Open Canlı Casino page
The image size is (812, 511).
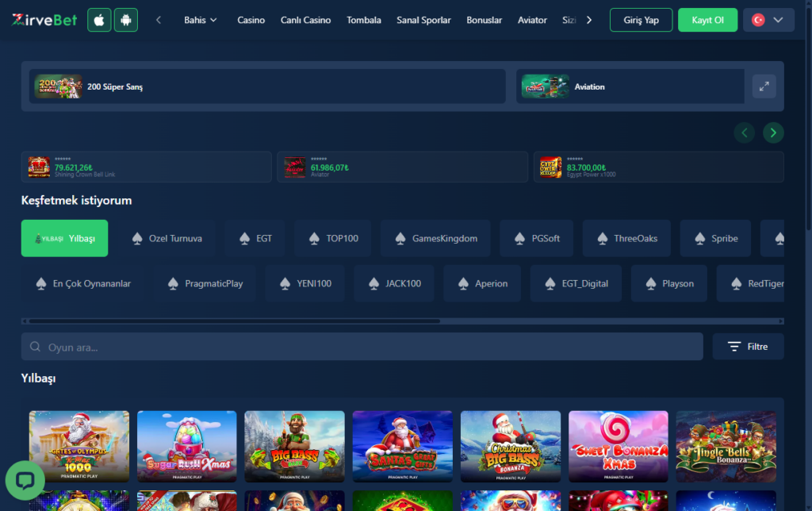(305, 20)
